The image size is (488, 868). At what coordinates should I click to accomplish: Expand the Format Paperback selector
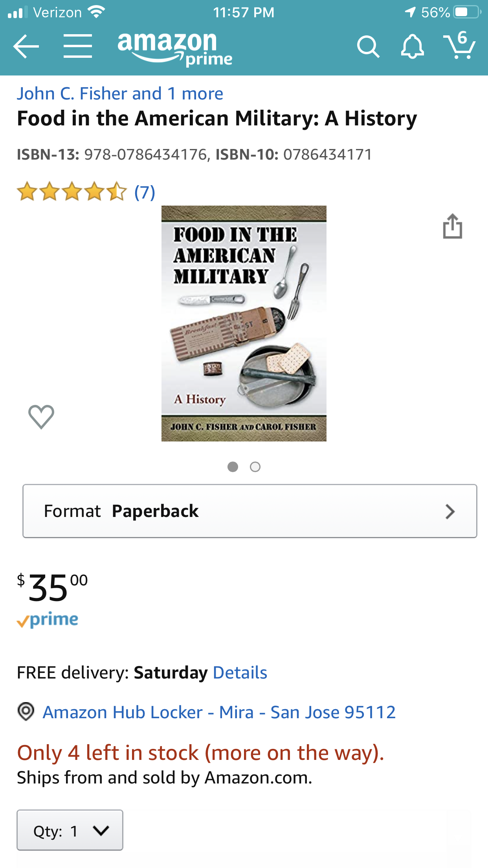point(250,511)
